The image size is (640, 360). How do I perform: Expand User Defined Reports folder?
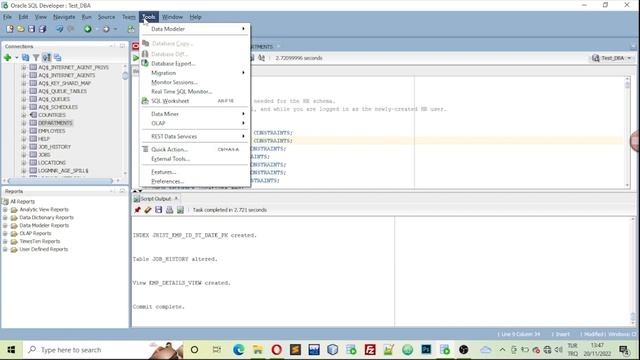[5, 249]
